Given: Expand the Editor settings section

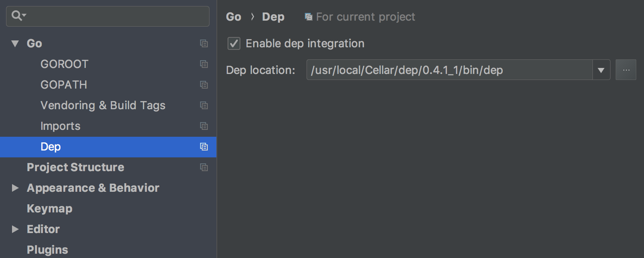Looking at the screenshot, I should [15, 229].
